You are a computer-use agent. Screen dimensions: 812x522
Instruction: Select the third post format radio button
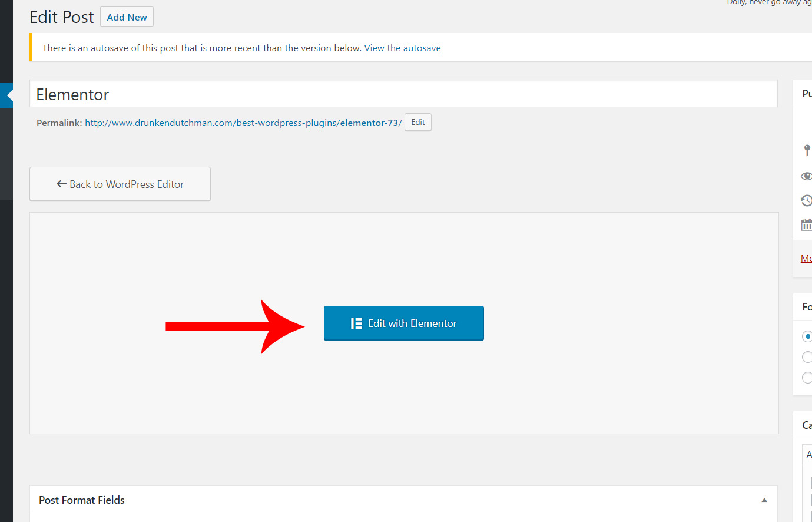(807, 378)
